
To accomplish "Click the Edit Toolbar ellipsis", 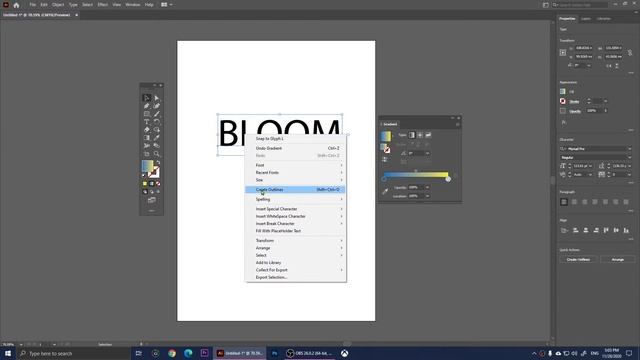I will pyautogui.click(x=151, y=211).
